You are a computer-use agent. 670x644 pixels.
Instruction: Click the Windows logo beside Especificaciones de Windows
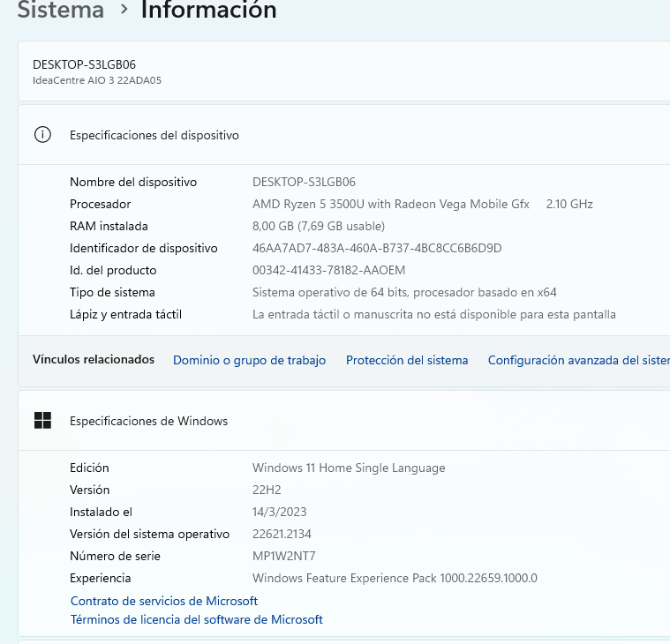click(42, 421)
